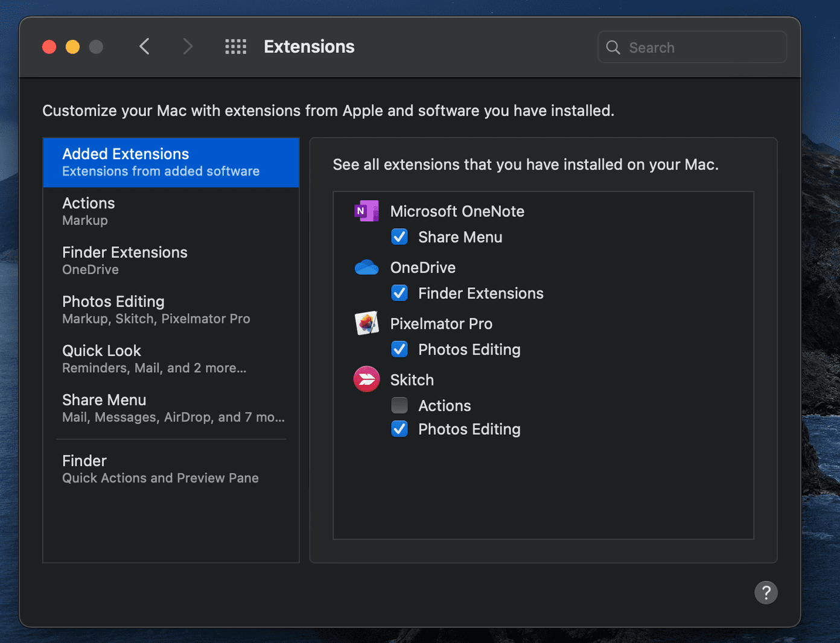Screen dimensions: 840x643
Task: Open the Show All grid icon
Action: click(236, 47)
